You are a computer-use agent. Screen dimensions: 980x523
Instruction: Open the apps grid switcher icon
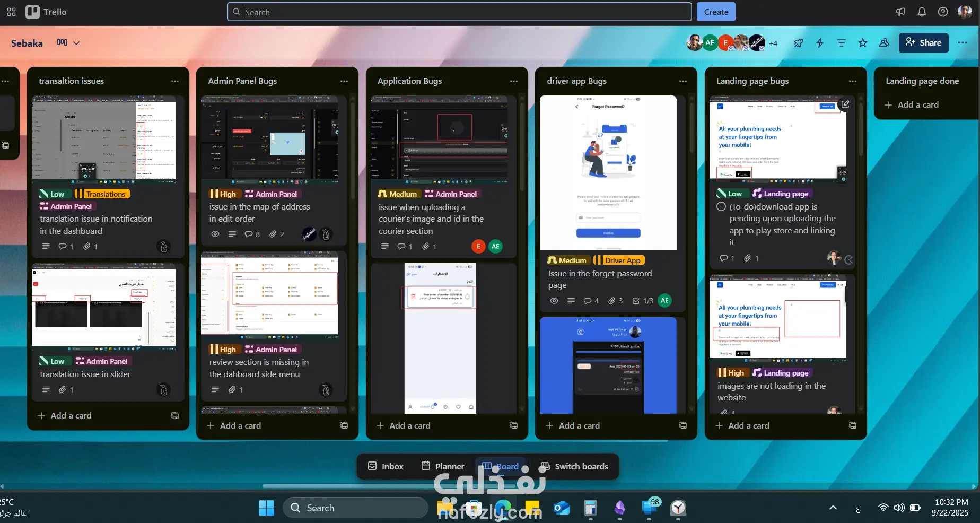click(x=11, y=12)
